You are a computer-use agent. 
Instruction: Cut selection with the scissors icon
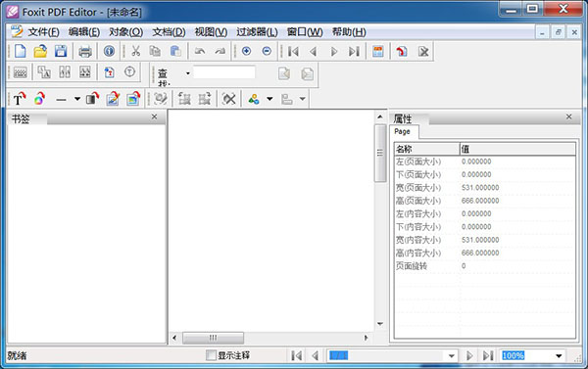coord(135,51)
